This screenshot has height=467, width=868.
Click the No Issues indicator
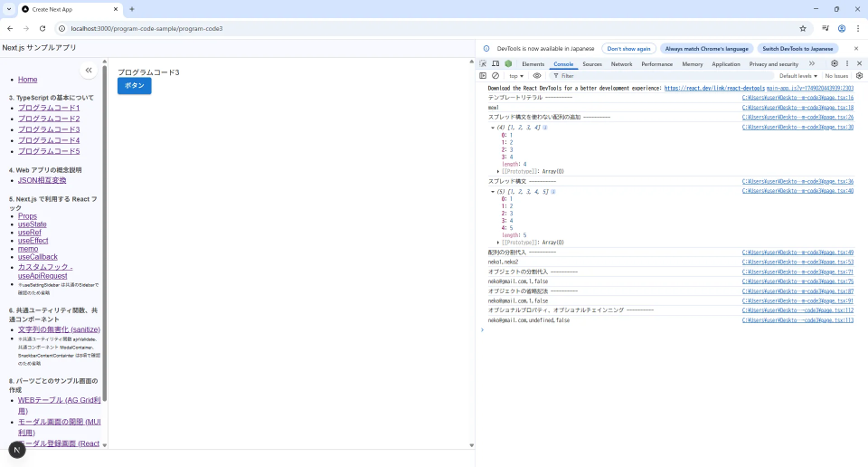point(836,76)
